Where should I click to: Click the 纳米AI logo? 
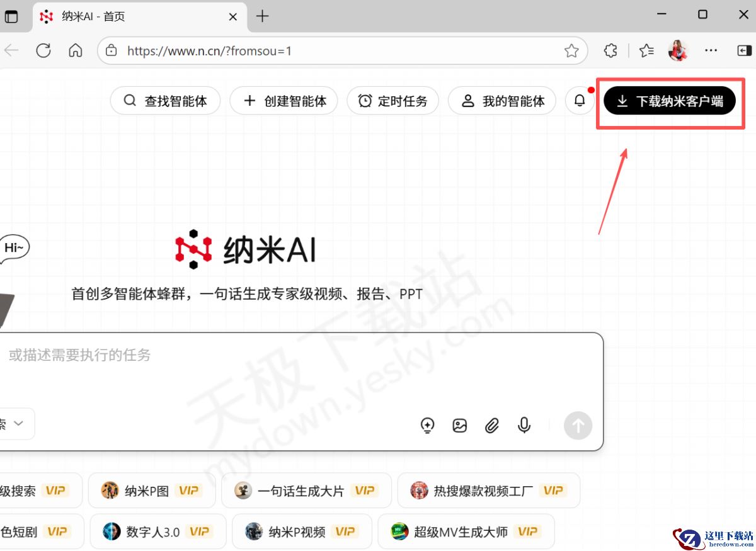245,250
